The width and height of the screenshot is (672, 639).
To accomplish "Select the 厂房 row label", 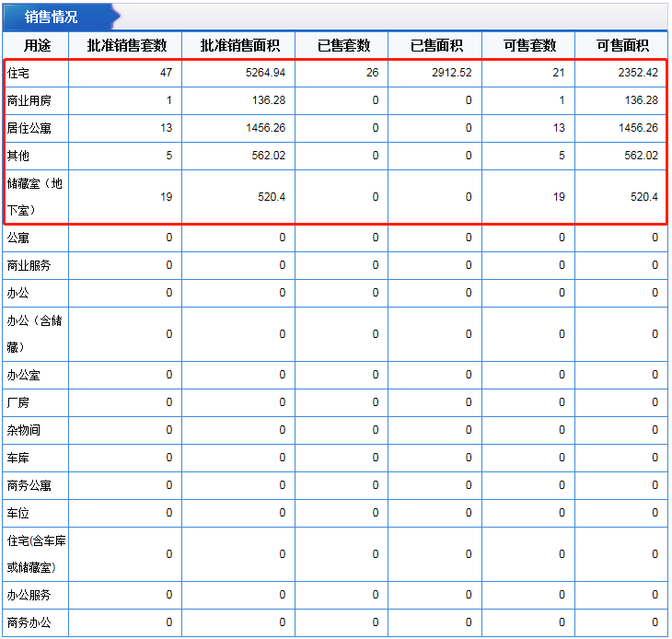I will (18, 402).
